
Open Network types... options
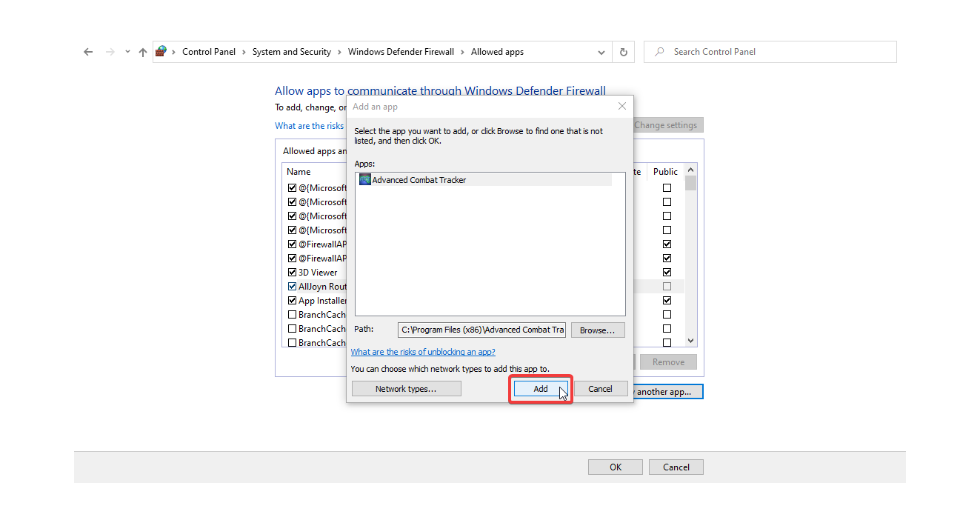coord(406,389)
